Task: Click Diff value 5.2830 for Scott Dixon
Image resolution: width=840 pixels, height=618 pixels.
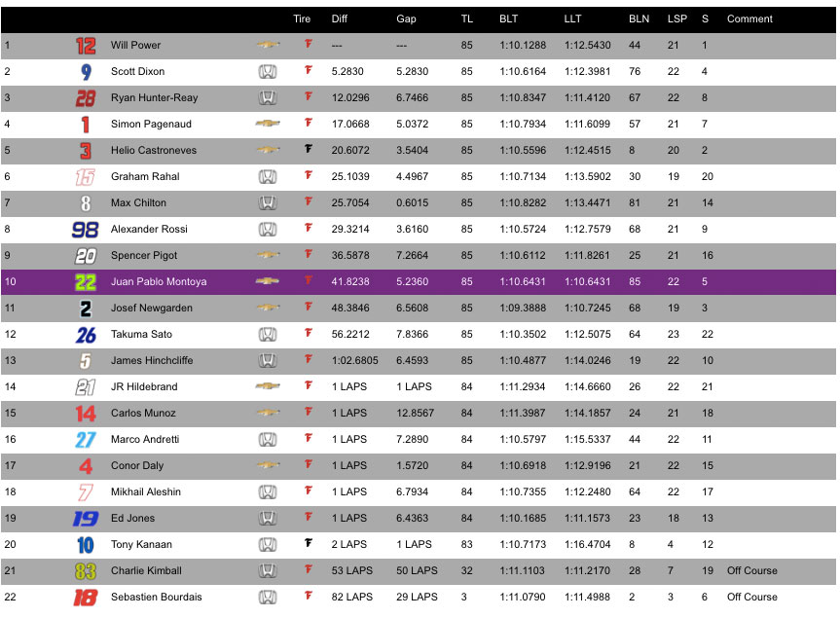Action: (347, 72)
